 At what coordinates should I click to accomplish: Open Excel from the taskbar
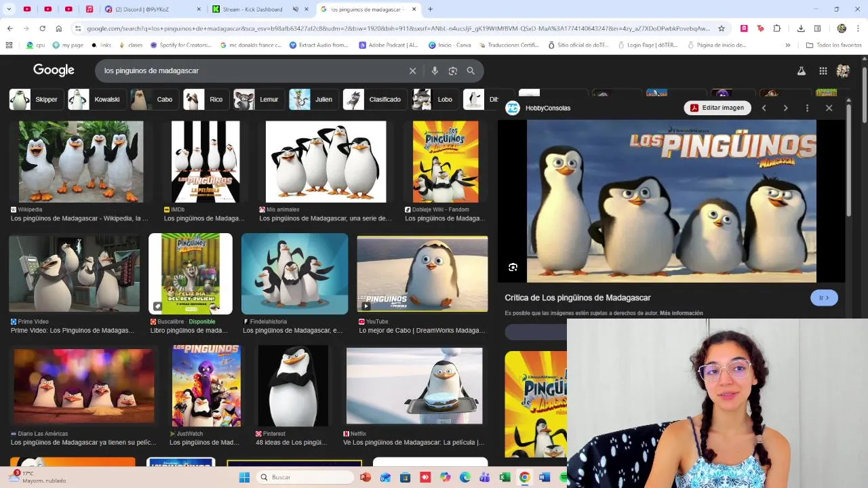tap(505, 477)
